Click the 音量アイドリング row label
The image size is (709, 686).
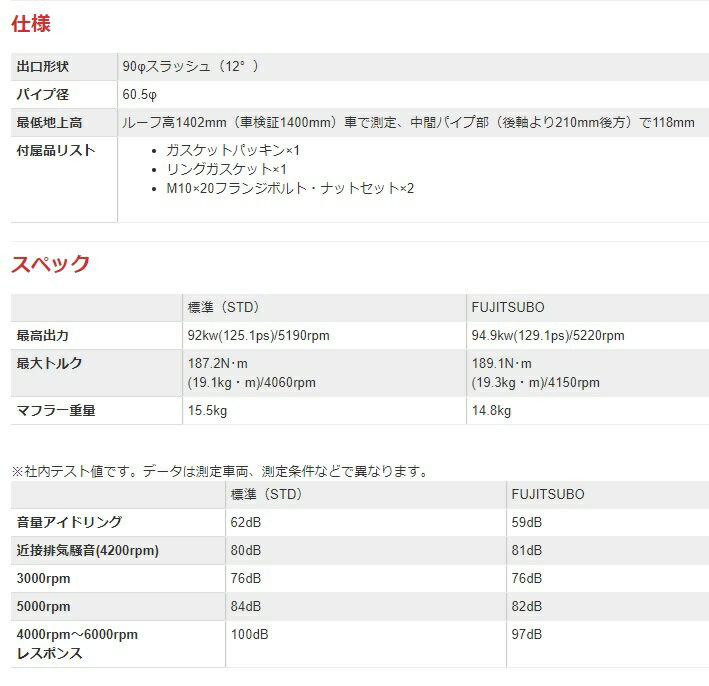point(70,522)
